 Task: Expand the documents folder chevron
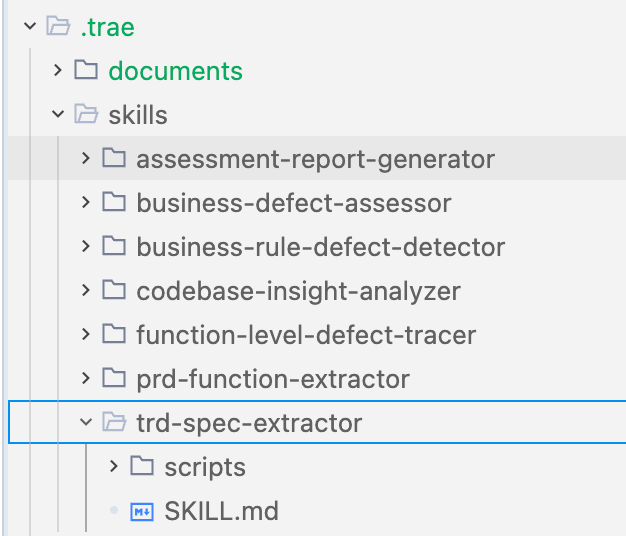[x=57, y=70]
